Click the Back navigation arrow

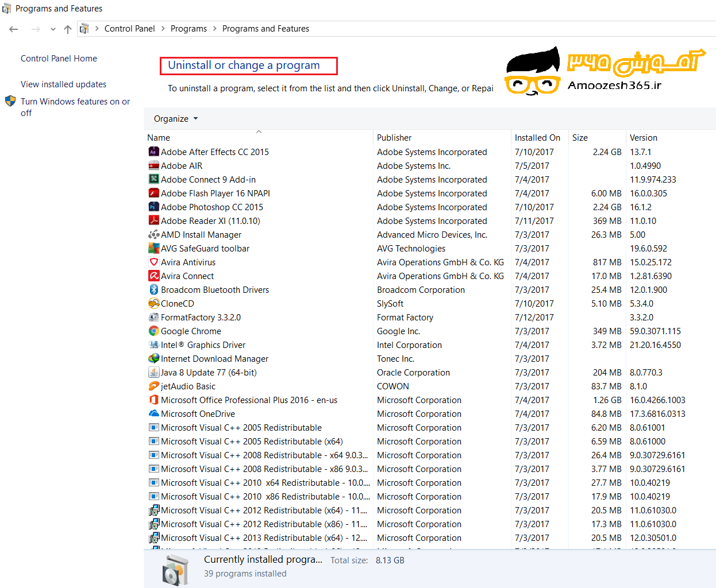pos(14,29)
